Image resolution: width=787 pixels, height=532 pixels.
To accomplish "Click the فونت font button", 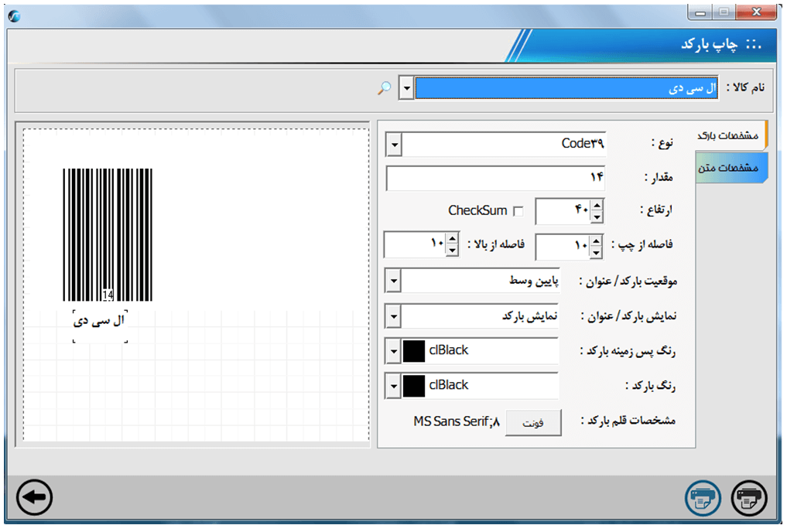I will pyautogui.click(x=533, y=423).
